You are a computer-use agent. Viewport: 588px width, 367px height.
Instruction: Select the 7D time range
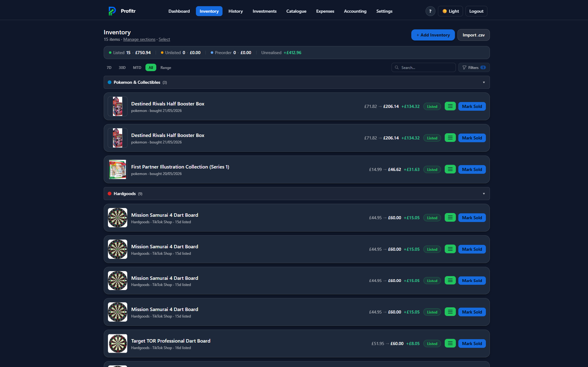coord(109,67)
